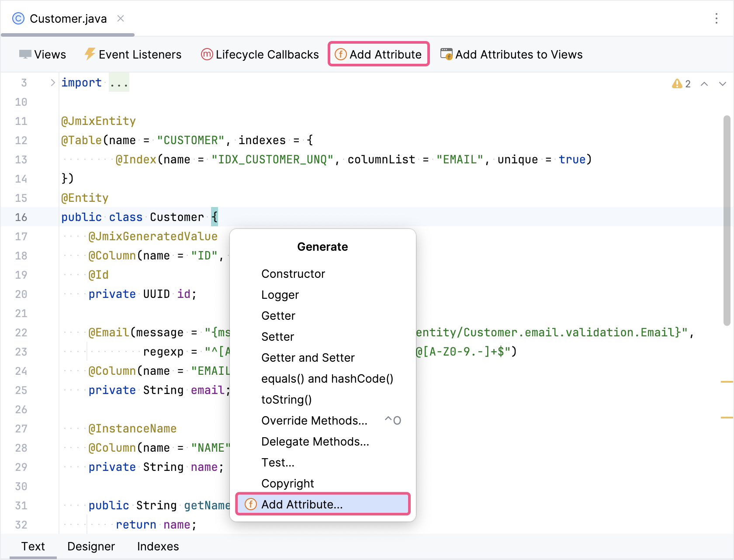The width and height of the screenshot is (734, 560).
Task: Choose Getter and Setter in Generate popup
Action: click(x=308, y=358)
